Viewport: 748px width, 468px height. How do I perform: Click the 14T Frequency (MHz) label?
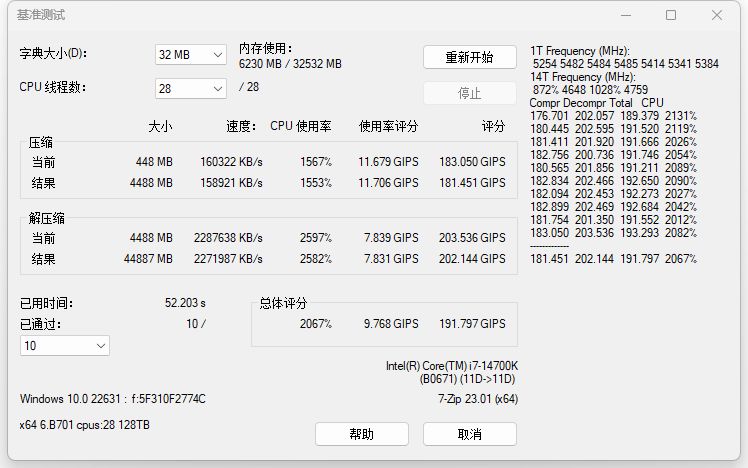[582, 77]
